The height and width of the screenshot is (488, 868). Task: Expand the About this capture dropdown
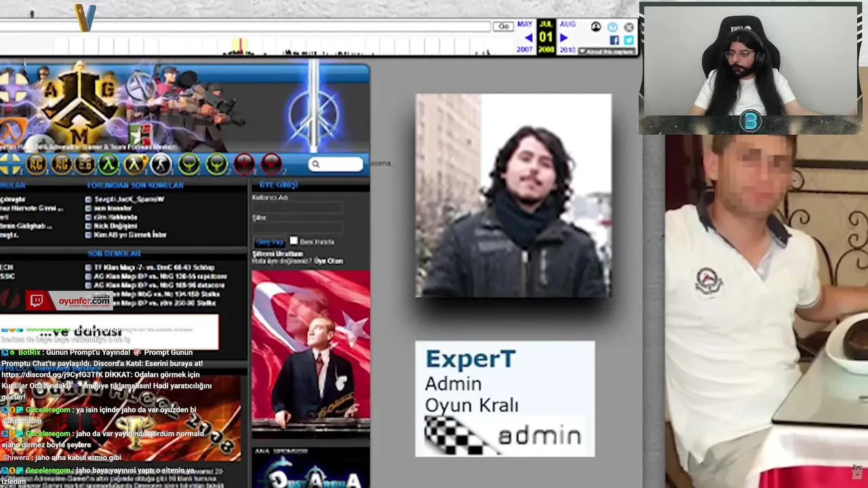point(606,52)
